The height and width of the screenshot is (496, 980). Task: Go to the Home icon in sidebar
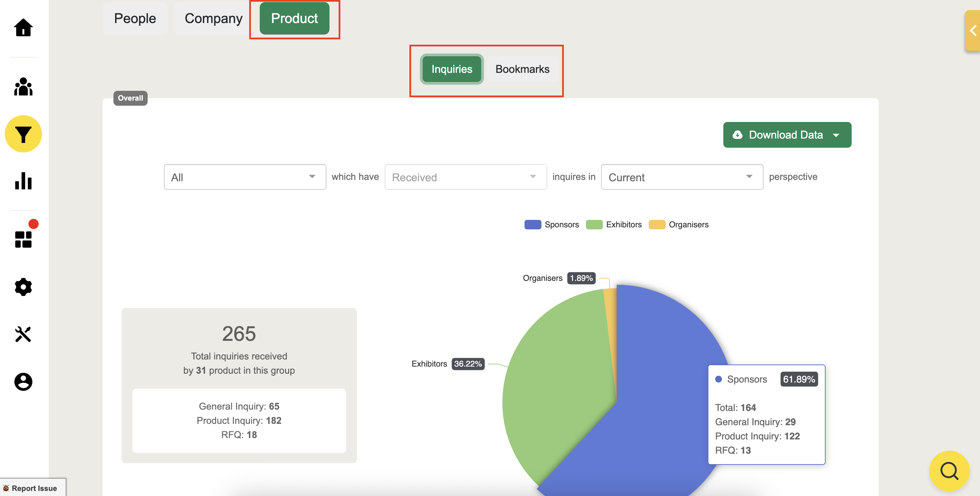[x=23, y=27]
